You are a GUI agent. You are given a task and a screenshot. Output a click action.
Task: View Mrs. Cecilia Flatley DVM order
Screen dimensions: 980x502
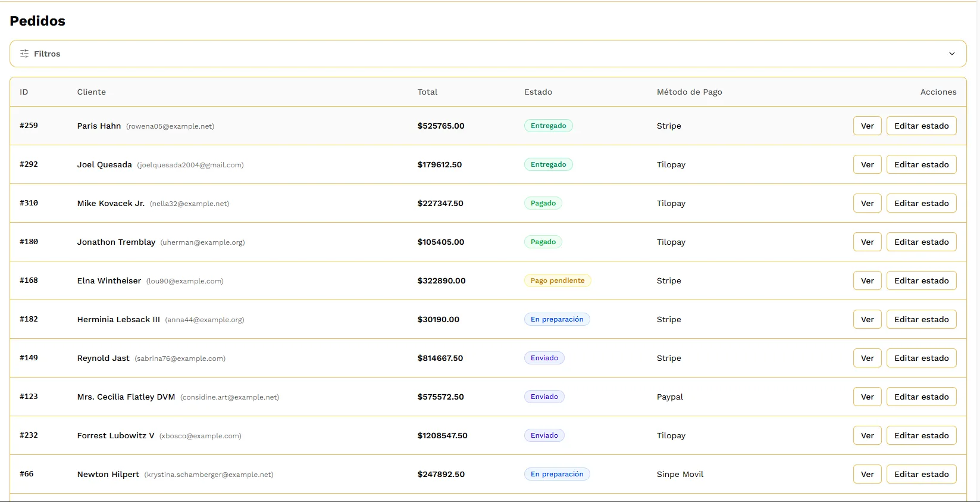867,397
